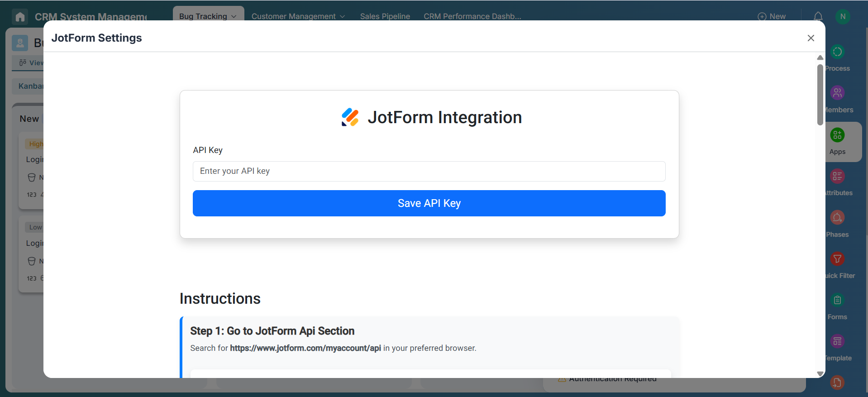Viewport: 868px width, 397px height.
Task: Open the jotform.com/myaccount/api link
Action: point(305,348)
